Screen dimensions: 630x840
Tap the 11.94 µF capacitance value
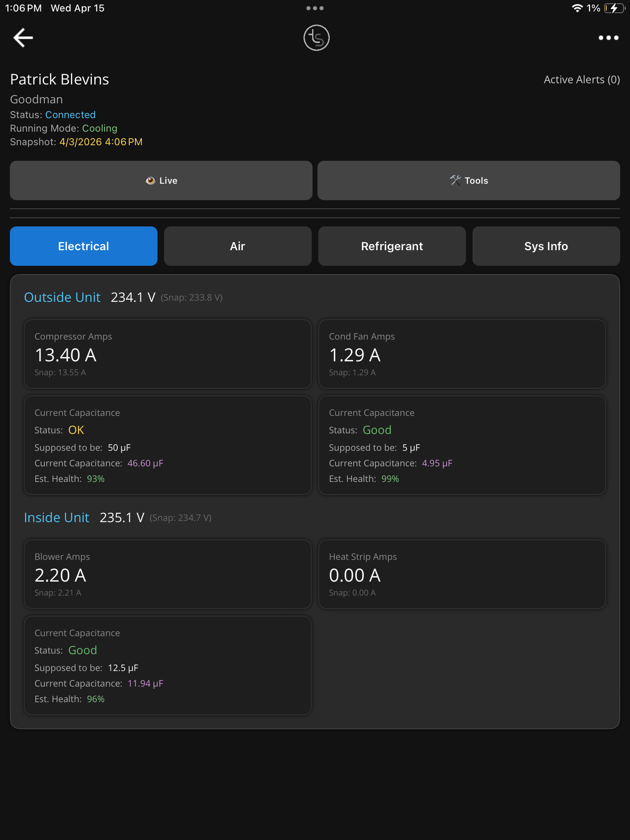tap(146, 683)
